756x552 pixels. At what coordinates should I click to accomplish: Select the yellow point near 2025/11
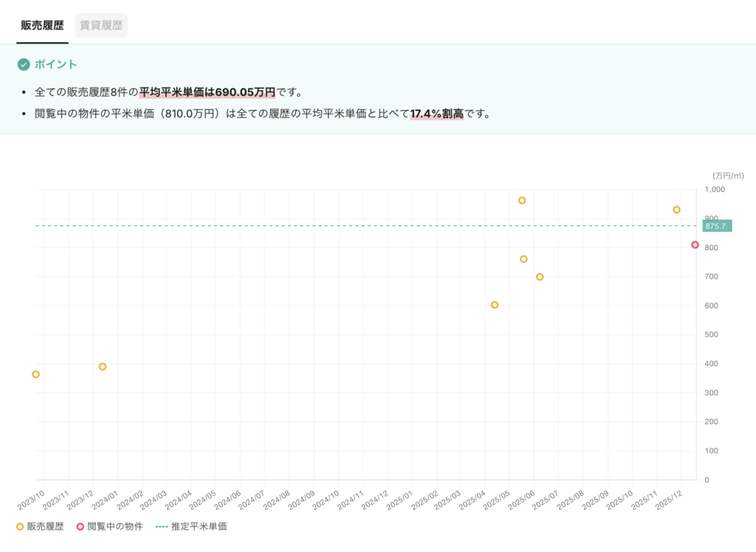tap(676, 210)
